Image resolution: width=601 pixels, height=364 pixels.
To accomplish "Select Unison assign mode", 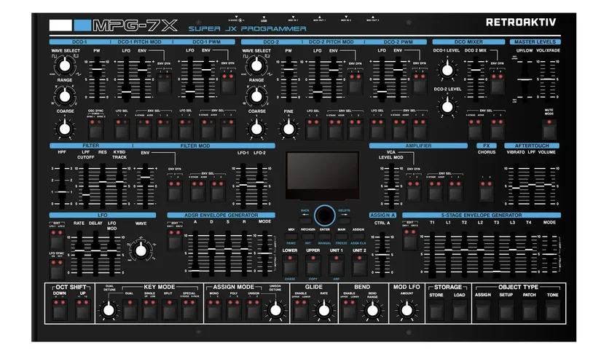I will (254, 309).
